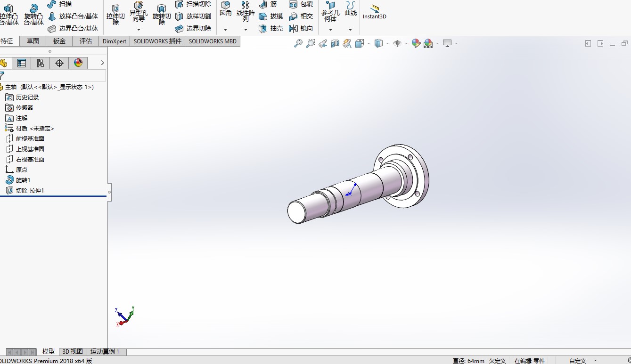Switch to the SOLIDWORKS MBD tab
Screen dimensions: 631x364
pos(213,41)
